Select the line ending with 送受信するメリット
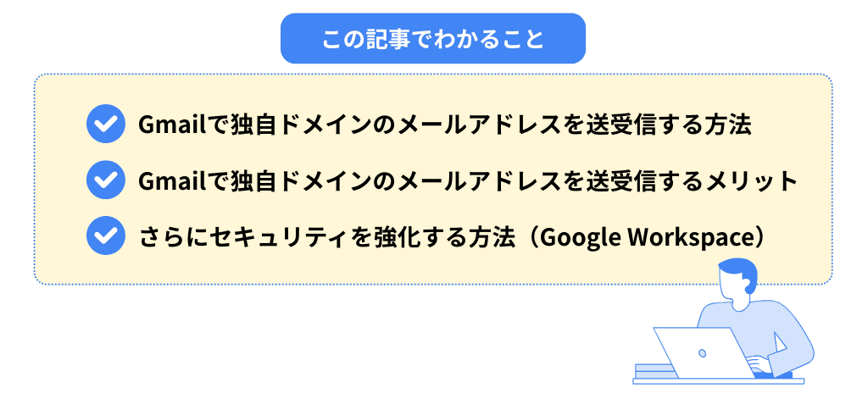 tap(468, 180)
